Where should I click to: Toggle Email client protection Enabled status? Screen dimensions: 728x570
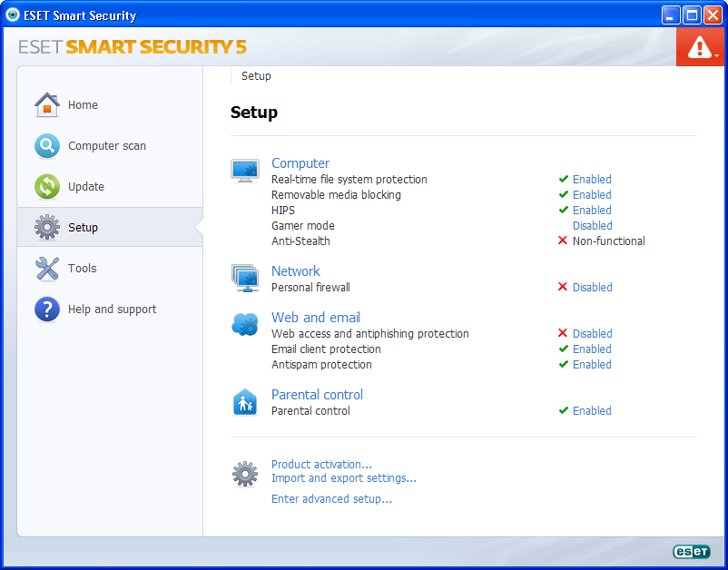(592, 349)
